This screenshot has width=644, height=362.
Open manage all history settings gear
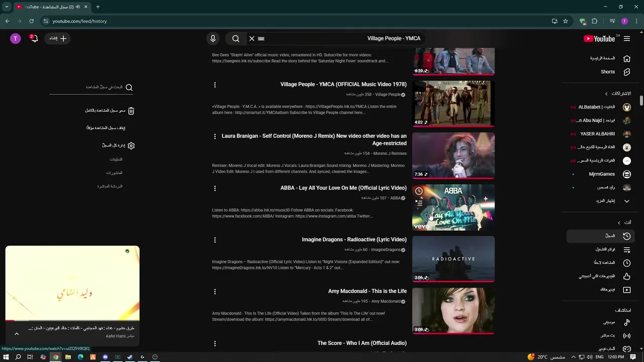coord(118,145)
